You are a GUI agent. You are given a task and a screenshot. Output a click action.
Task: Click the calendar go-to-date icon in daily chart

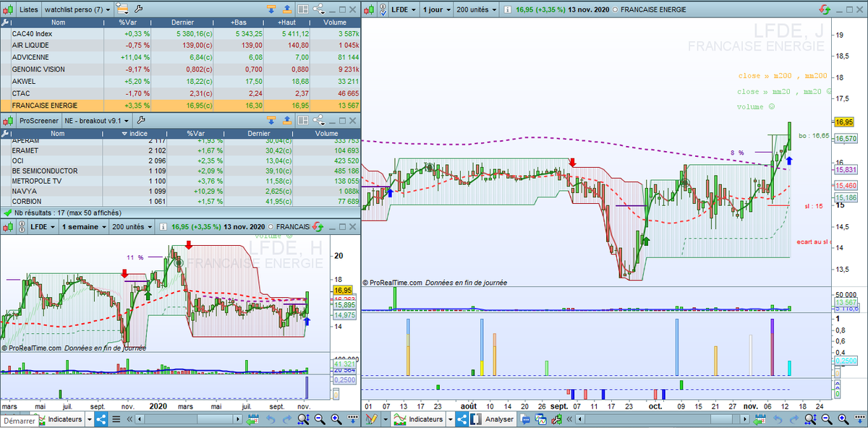[x=759, y=419]
